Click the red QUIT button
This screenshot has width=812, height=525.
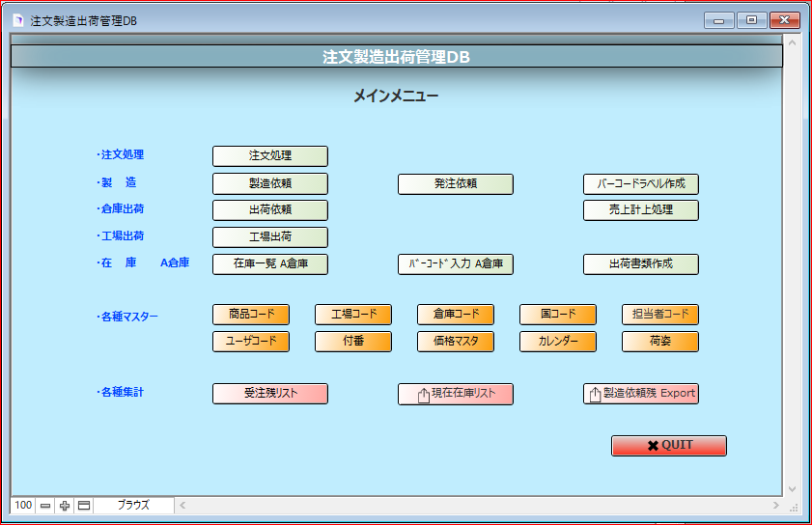pos(668,446)
